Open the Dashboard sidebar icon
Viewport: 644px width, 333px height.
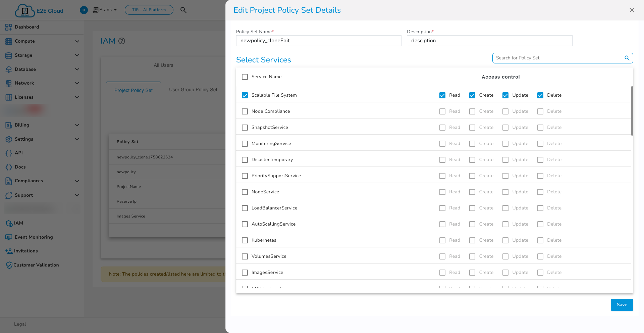tap(9, 27)
